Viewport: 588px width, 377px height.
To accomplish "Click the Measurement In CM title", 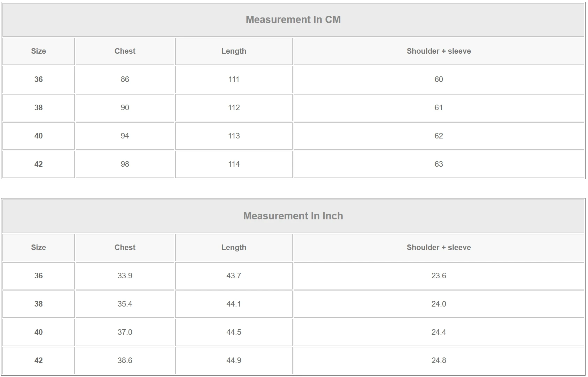I will (x=293, y=20).
